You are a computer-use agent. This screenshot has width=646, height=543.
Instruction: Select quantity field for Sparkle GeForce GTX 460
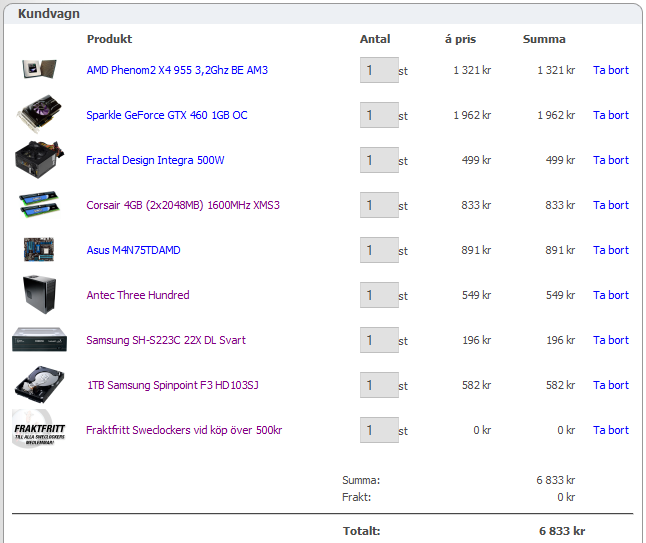pyautogui.click(x=379, y=115)
